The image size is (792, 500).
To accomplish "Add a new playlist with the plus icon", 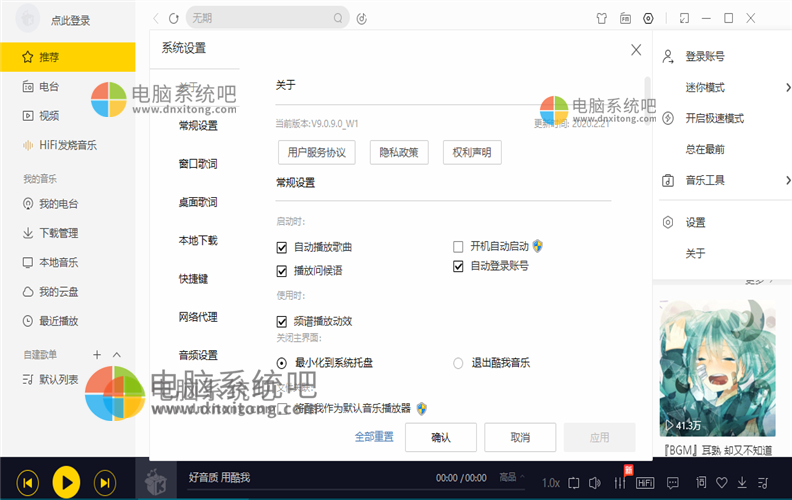I will point(97,355).
